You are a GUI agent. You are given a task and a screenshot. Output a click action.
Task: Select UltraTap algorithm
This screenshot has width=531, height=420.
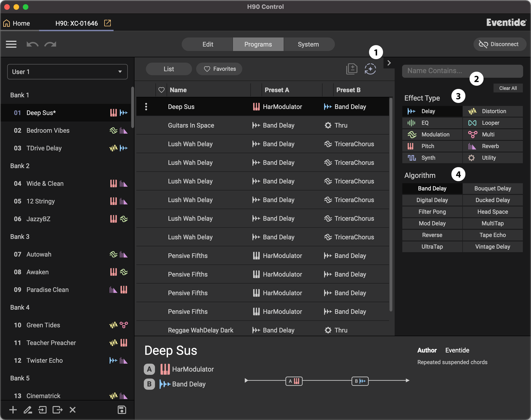click(432, 247)
